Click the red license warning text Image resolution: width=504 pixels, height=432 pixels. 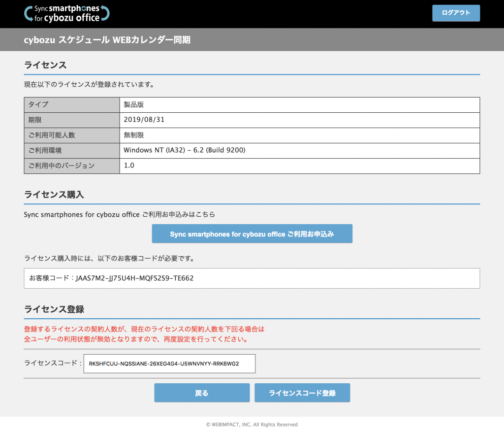pos(144,334)
